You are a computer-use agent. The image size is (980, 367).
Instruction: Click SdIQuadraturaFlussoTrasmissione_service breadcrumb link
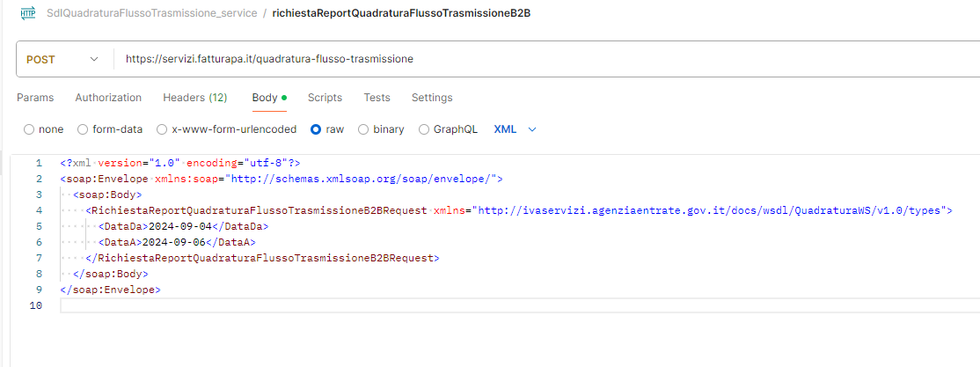click(152, 13)
